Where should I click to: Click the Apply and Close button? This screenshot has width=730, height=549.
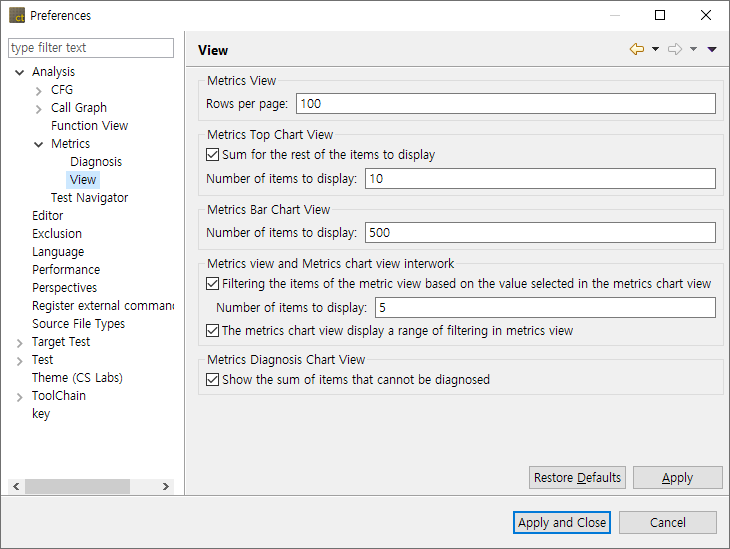click(562, 522)
